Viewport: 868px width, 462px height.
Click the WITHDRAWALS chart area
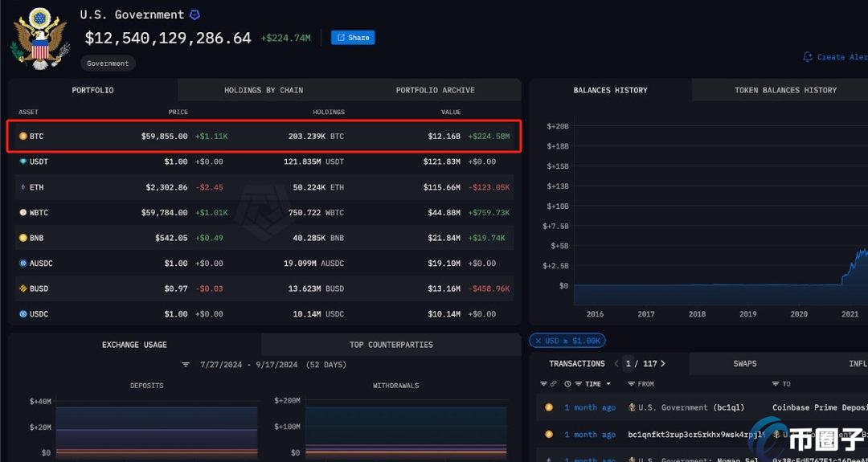(x=407, y=429)
